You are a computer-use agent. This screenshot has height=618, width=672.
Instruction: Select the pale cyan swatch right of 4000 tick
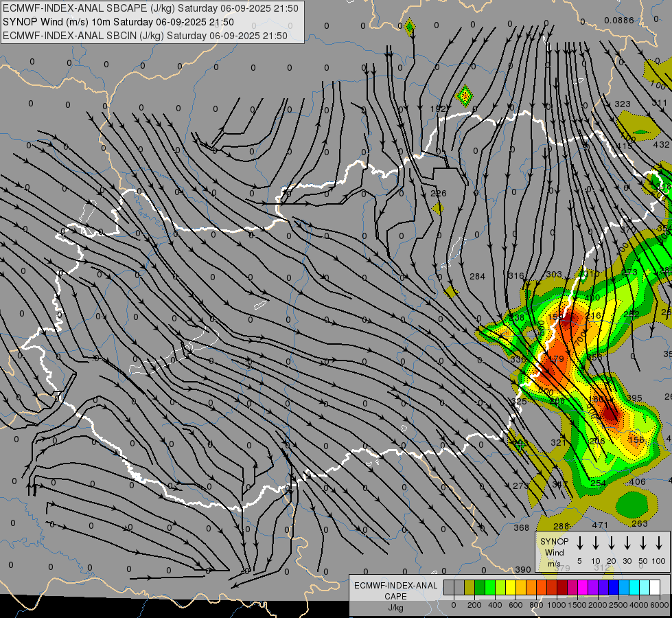[644, 588]
